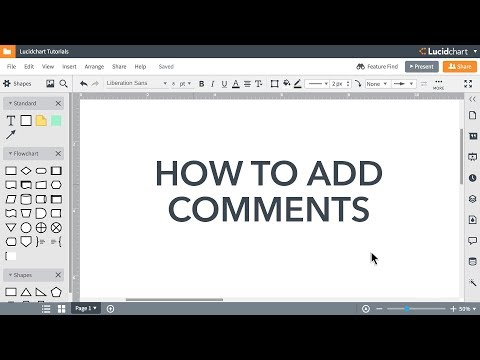Open the text color picker
Image resolution: width=480 pixels, height=360 pixels.
(236, 84)
